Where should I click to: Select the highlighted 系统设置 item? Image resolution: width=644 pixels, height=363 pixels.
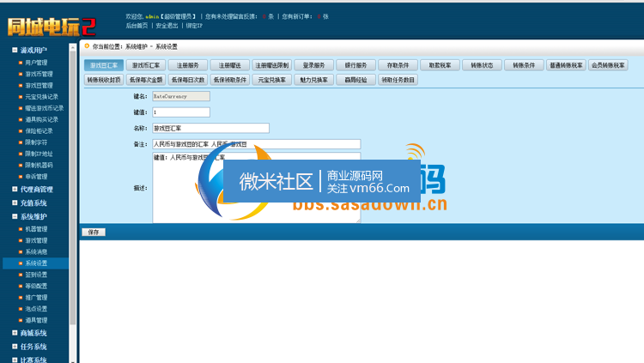tap(36, 263)
